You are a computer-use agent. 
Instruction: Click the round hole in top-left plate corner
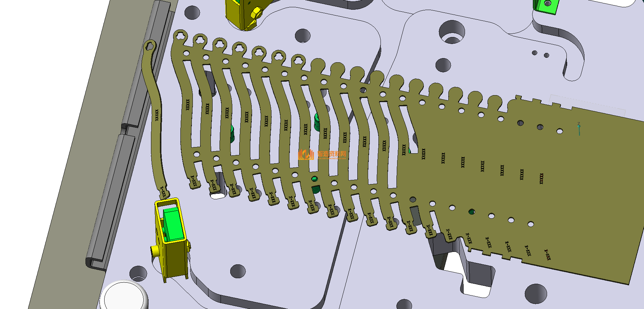192,12
